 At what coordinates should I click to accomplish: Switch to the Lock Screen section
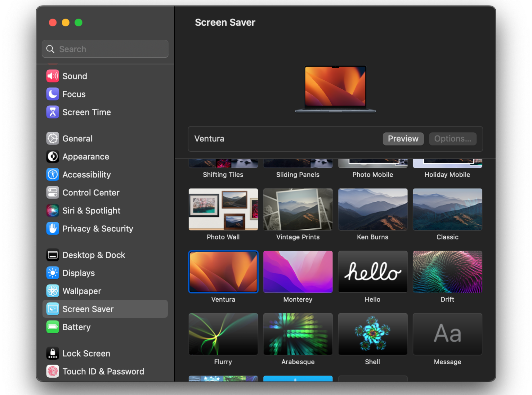(x=86, y=353)
